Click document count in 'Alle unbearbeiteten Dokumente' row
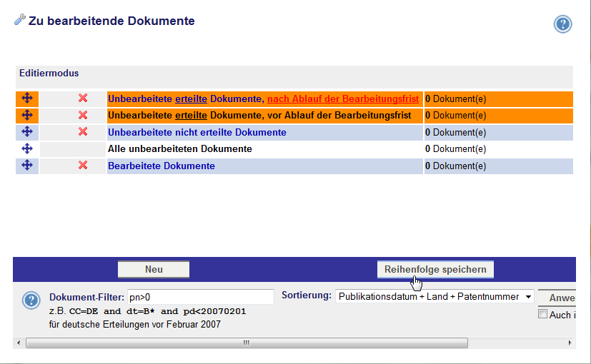The width and height of the screenshot is (591, 364). click(x=456, y=149)
